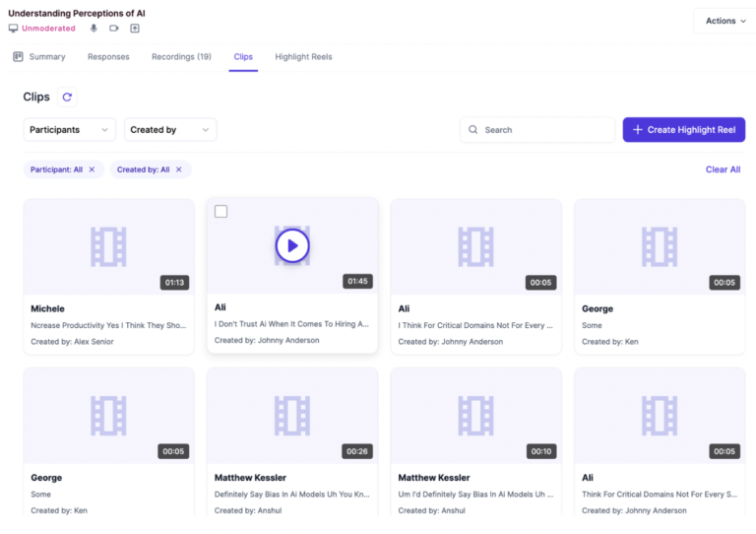This screenshot has height=534, width=756.
Task: Expand the Created by dropdown
Action: 170,130
